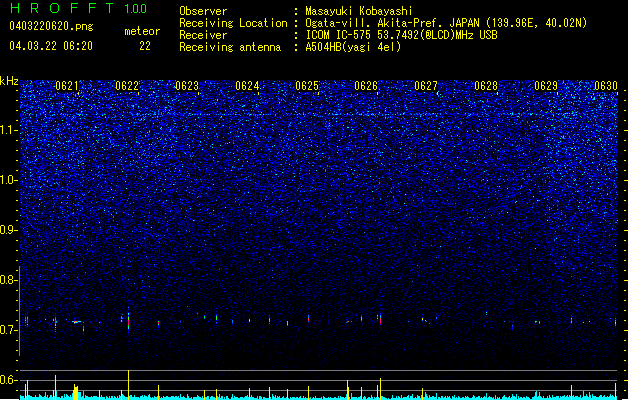Viewport: 629px width, 400px height.
Task: Click the ICOM IC-575 receiver text
Action: pyautogui.click(x=401, y=35)
